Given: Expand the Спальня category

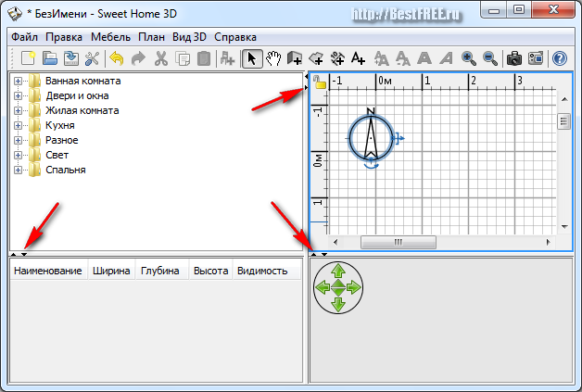Looking at the screenshot, I should tap(18, 170).
